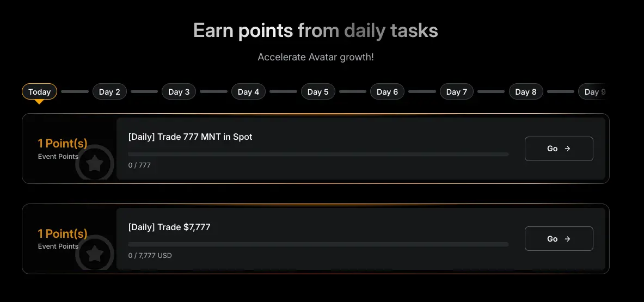This screenshot has width=644, height=302.
Task: Click the star icon in the MNT task card
Action: pyautogui.click(x=95, y=163)
